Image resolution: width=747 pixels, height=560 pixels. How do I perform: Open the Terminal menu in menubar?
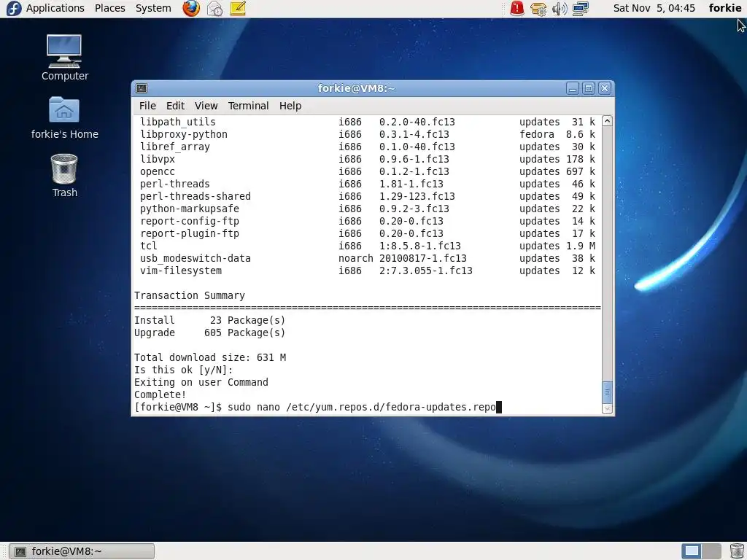248,106
